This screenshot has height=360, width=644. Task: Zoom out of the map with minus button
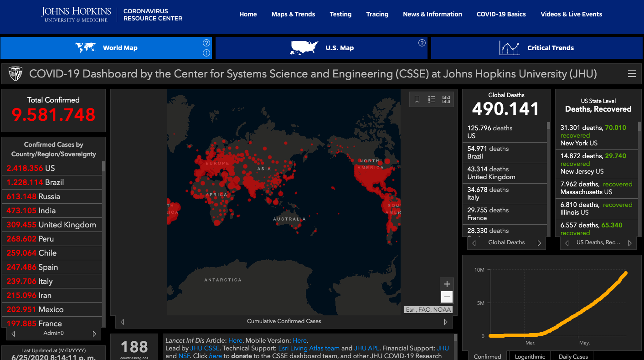(x=447, y=297)
